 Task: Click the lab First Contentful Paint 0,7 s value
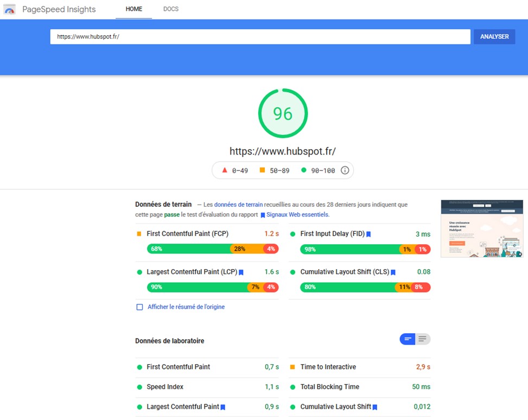[x=272, y=367]
